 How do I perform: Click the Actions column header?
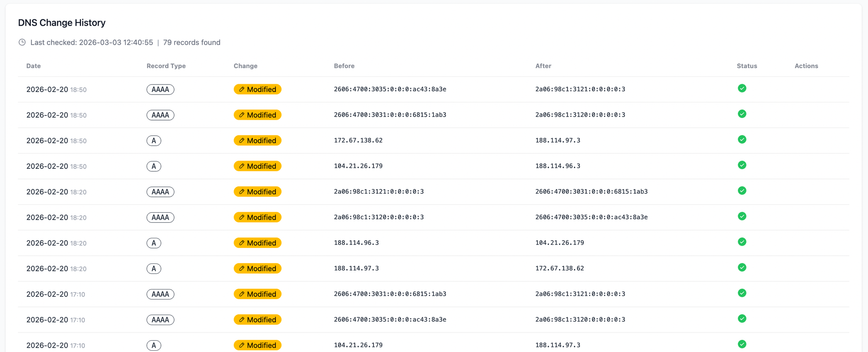click(x=806, y=66)
